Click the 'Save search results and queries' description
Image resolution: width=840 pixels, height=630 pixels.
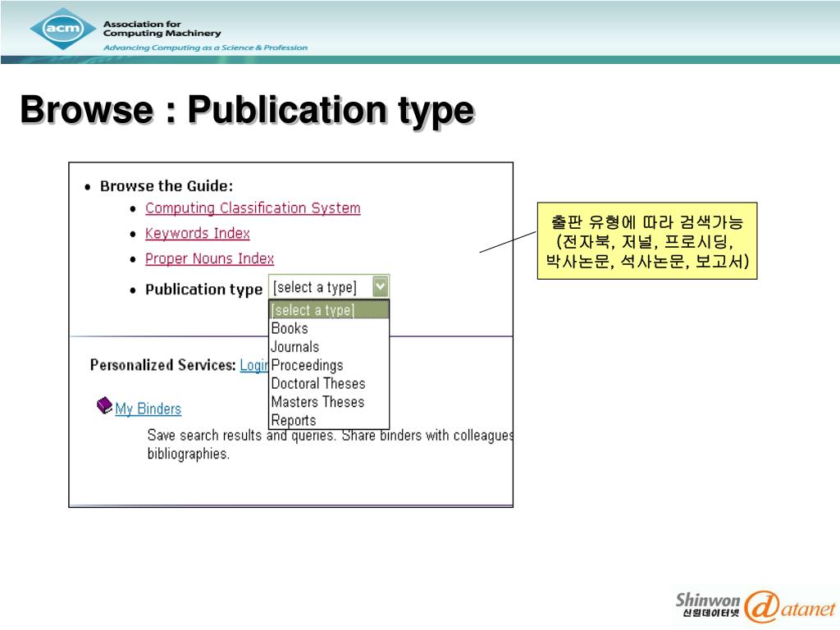330,444
